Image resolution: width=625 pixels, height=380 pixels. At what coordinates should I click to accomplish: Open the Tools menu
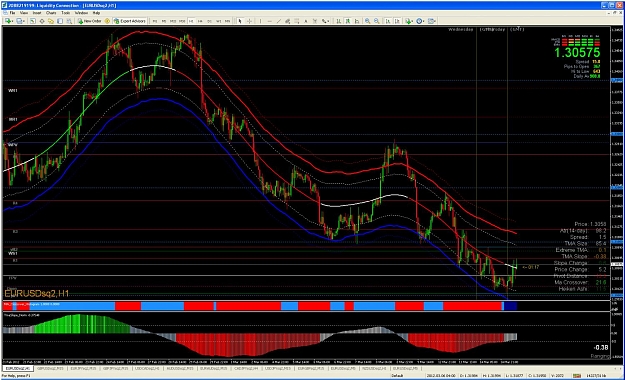[65, 13]
